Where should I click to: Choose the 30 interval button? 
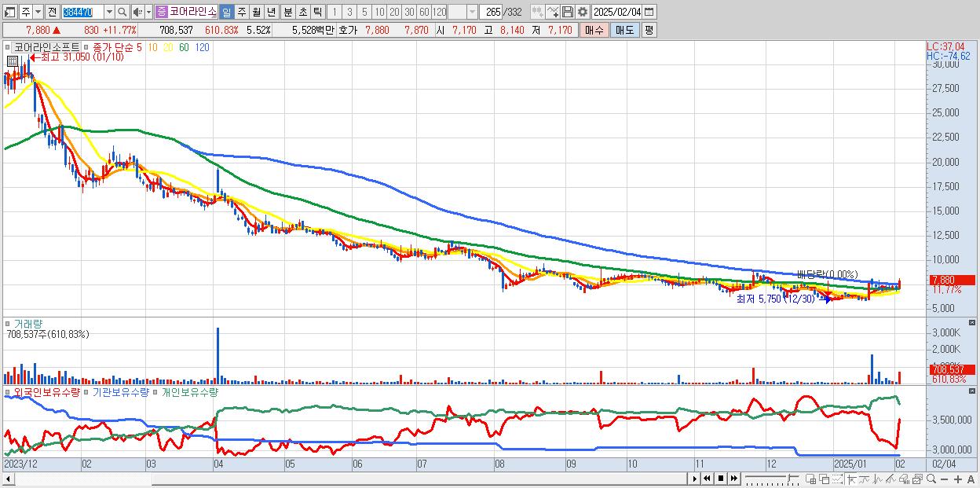(x=409, y=12)
